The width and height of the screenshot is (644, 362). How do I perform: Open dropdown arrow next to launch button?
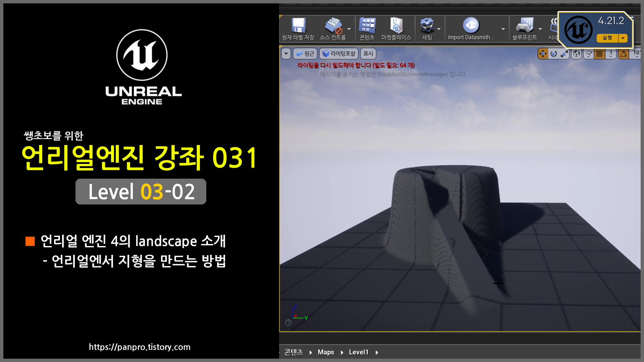(623, 38)
